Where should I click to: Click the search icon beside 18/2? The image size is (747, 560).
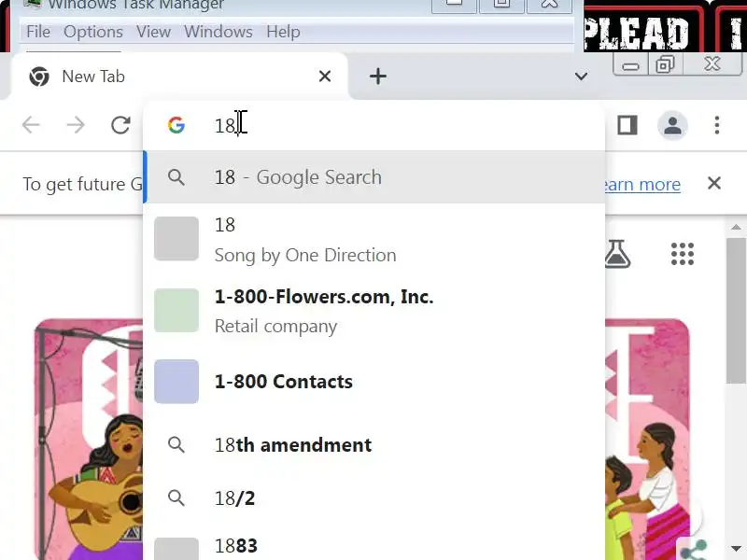coord(176,498)
